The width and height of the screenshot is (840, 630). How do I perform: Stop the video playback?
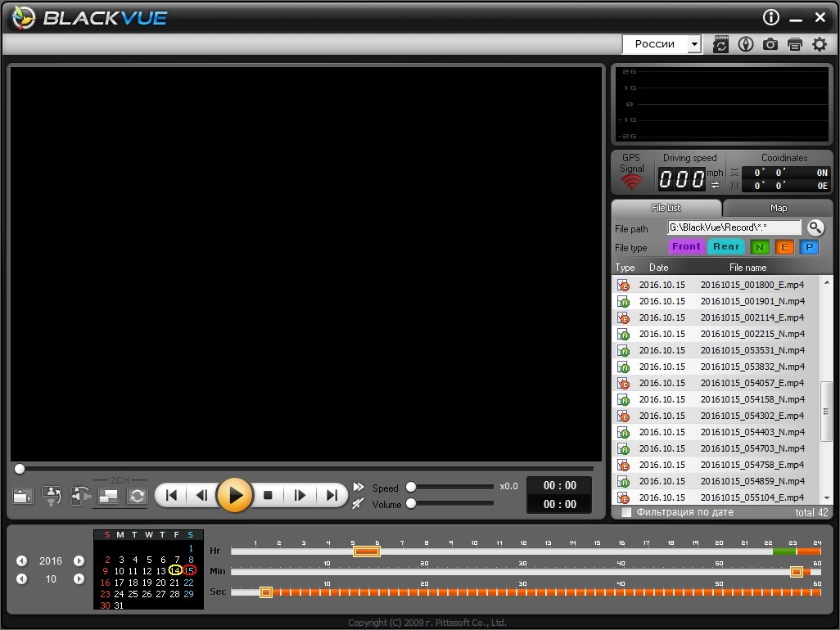click(268, 495)
